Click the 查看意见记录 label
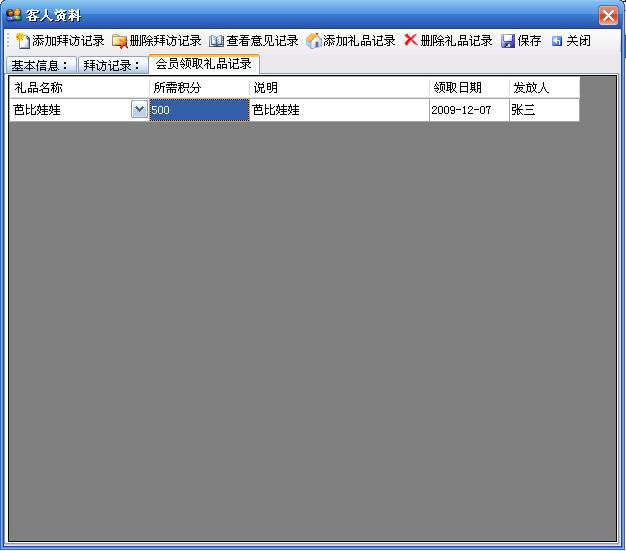Image resolution: width=626 pixels, height=551 pixels. coord(262,41)
